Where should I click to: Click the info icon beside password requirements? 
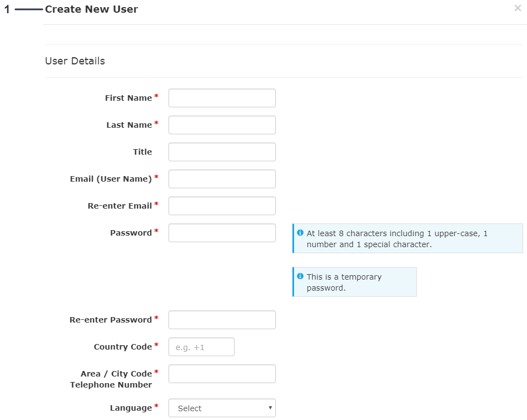pyautogui.click(x=300, y=233)
